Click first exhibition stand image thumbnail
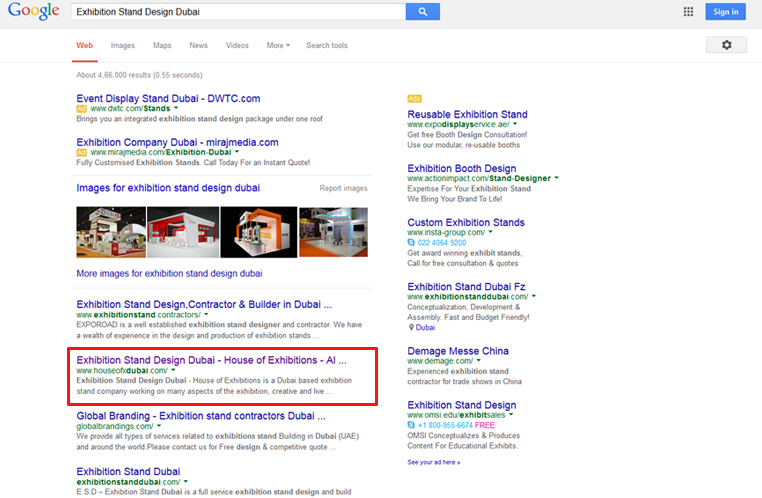The height and width of the screenshot is (498, 762). [110, 232]
